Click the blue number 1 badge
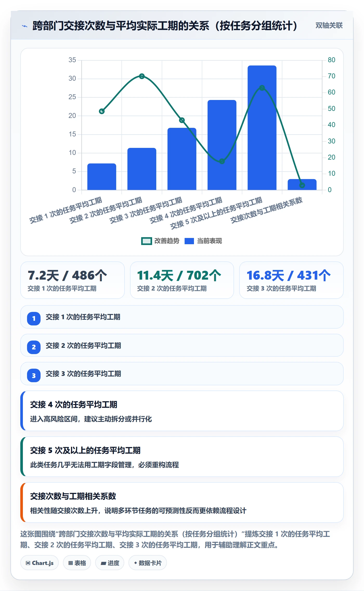Viewport: 364px width, 591px height. [x=34, y=318]
